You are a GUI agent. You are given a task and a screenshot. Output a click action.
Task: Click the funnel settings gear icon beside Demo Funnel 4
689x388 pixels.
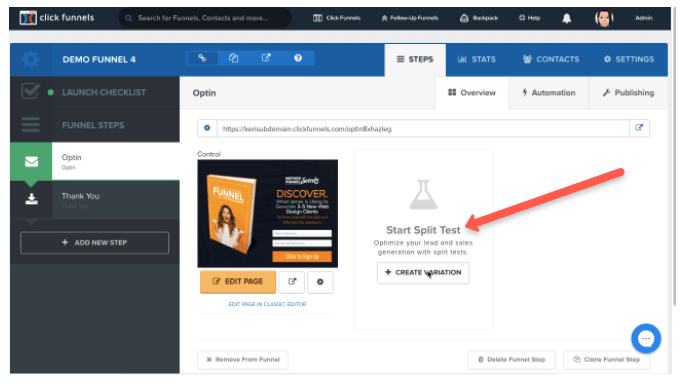pyautogui.click(x=30, y=59)
